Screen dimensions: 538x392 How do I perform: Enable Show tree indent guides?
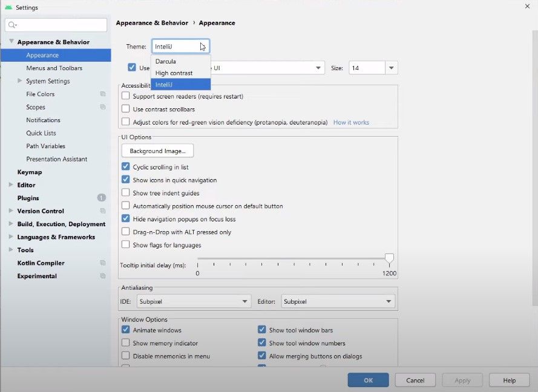[126, 193]
